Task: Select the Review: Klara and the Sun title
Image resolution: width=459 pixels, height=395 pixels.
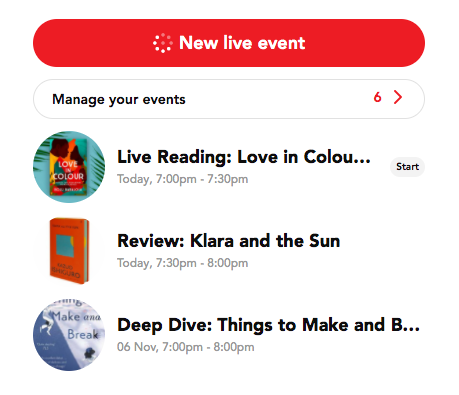Action: [228, 241]
